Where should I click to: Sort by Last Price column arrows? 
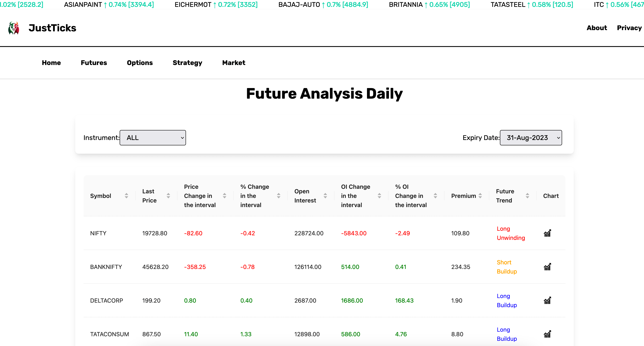click(x=168, y=196)
